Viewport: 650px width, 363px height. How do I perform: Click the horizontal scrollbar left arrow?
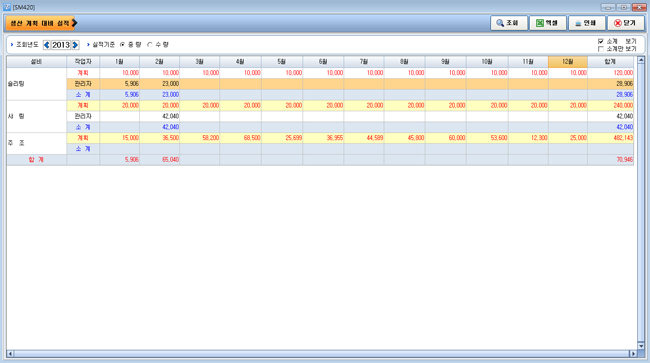(x=10, y=353)
